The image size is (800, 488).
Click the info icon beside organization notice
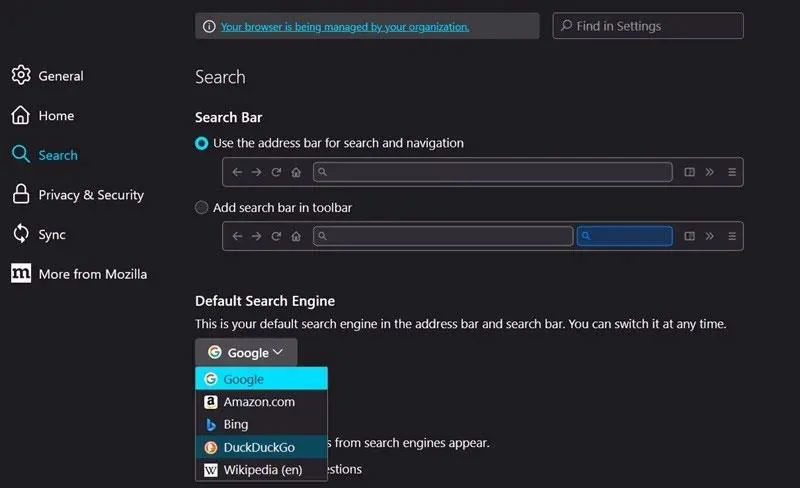209,26
